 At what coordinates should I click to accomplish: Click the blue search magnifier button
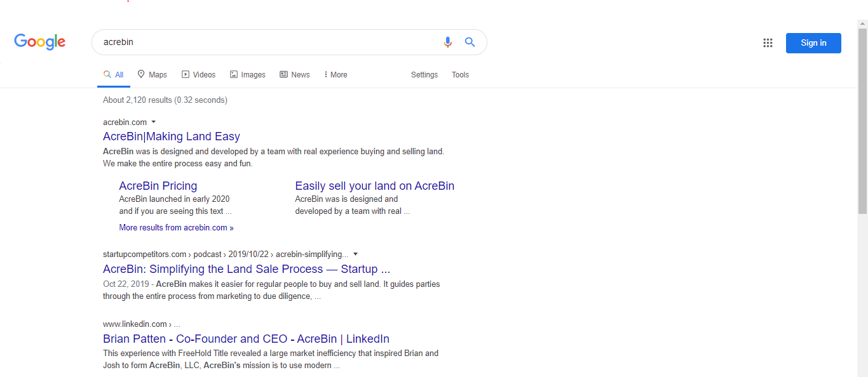470,42
